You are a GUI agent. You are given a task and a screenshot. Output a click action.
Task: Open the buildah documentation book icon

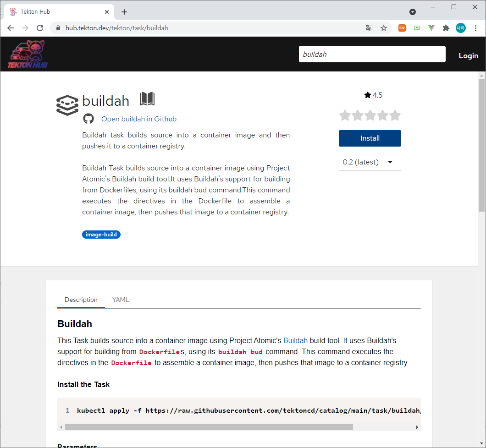coord(147,99)
